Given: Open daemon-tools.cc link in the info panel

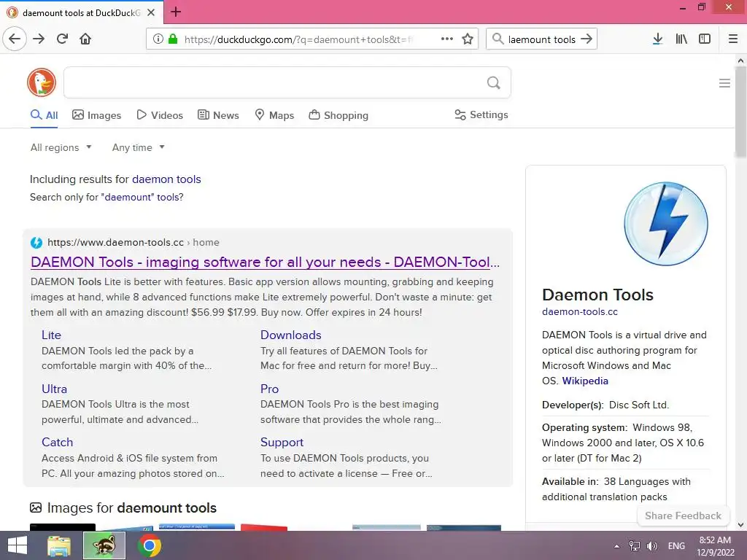Looking at the screenshot, I should click(x=580, y=312).
